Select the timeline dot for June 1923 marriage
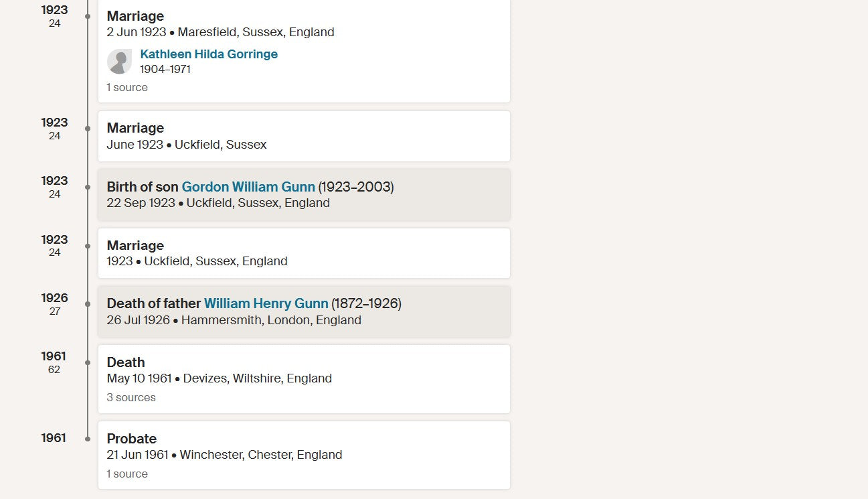Screen dimensions: 868x499 point(88,128)
